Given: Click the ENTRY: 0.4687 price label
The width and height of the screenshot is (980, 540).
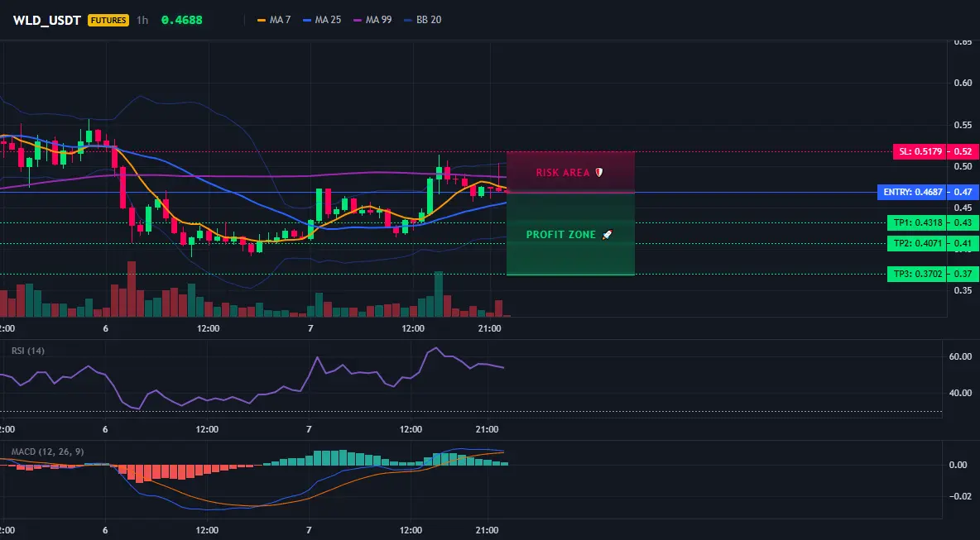Looking at the screenshot, I should pyautogui.click(x=911, y=193).
